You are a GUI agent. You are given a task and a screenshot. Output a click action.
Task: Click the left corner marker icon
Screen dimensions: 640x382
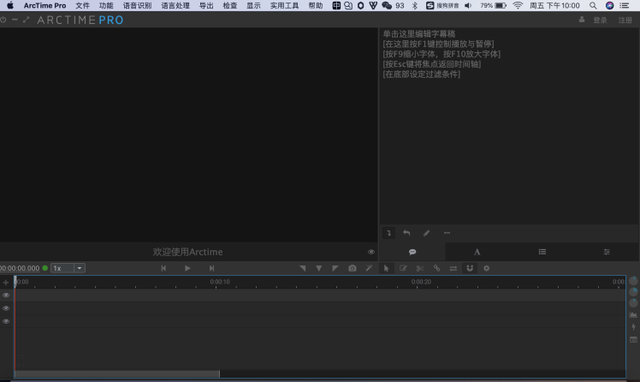(x=302, y=268)
